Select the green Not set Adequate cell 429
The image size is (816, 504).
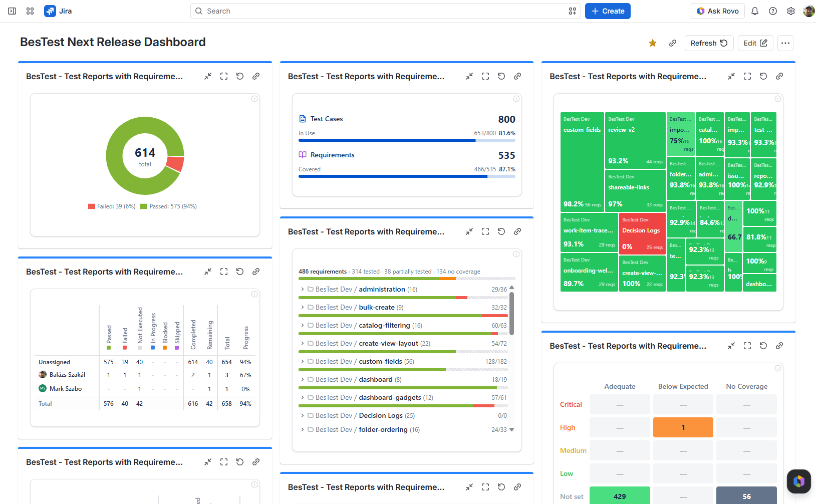click(x=620, y=496)
